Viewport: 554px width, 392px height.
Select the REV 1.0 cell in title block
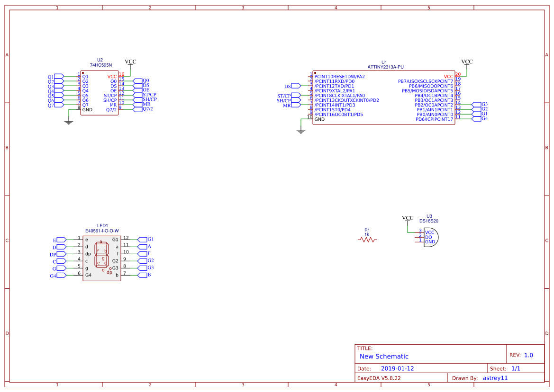(x=523, y=354)
